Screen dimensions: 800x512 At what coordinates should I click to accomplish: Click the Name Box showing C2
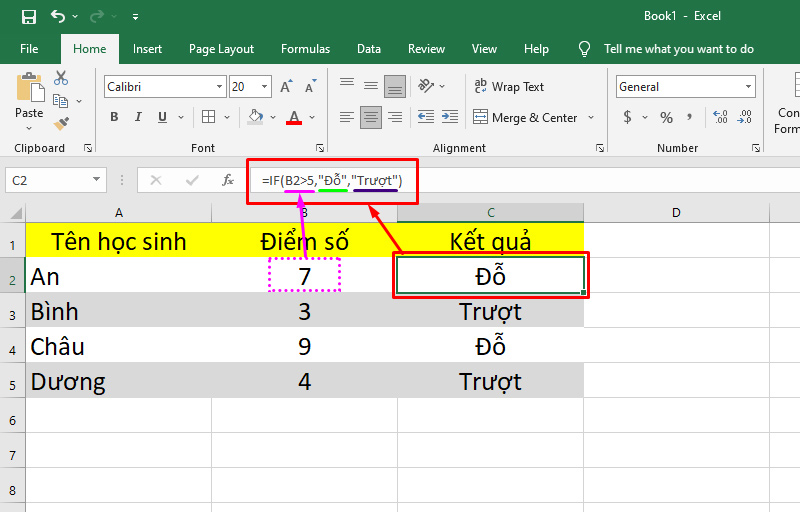tap(56, 180)
